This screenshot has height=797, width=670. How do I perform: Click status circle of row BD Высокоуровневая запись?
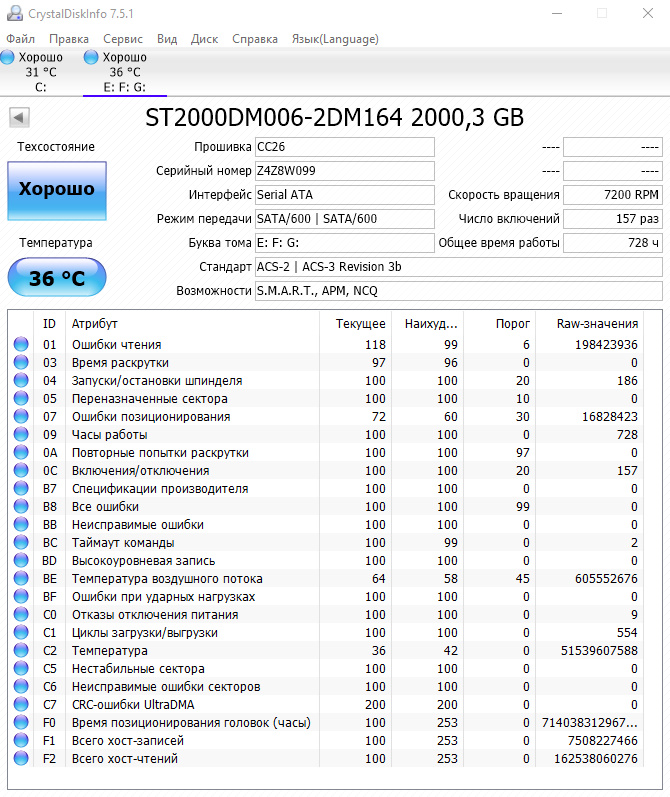[21, 560]
